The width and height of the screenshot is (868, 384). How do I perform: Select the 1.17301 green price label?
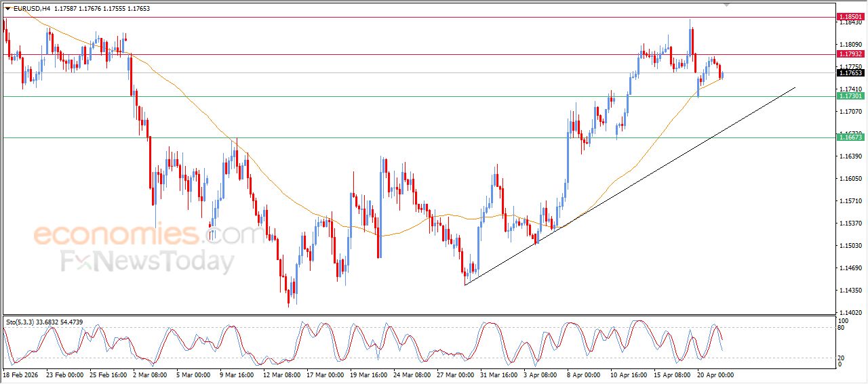pyautogui.click(x=850, y=96)
